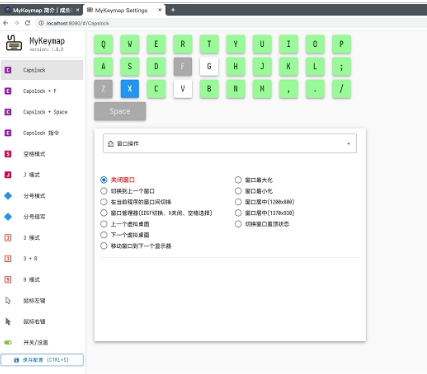
Task: Click the E key button
Action: tap(156, 44)
